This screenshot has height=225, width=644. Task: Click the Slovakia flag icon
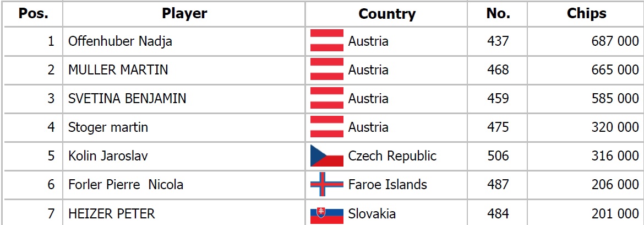click(x=327, y=213)
